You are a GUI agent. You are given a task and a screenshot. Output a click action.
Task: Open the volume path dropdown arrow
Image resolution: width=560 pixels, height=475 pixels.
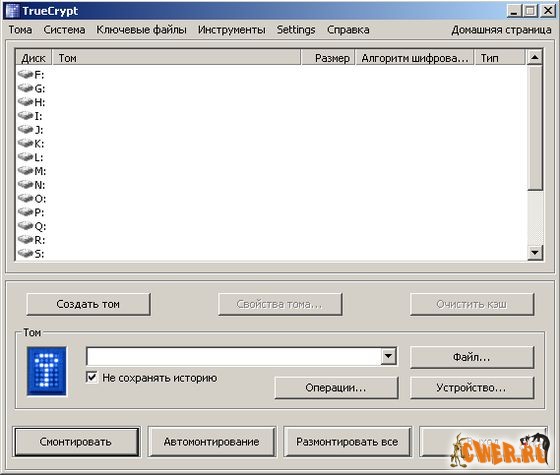[388, 356]
